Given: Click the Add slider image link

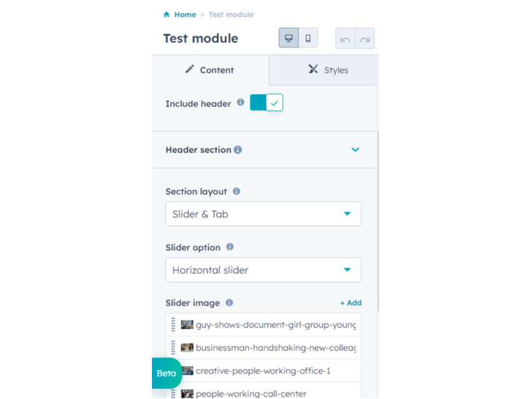Looking at the screenshot, I should pyautogui.click(x=351, y=303).
